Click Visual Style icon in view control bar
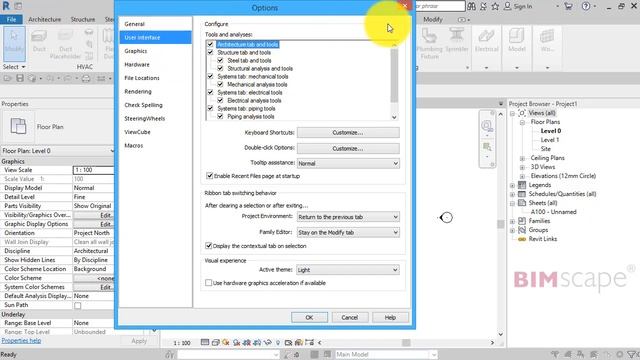The height and width of the screenshot is (360, 640). coord(216,342)
